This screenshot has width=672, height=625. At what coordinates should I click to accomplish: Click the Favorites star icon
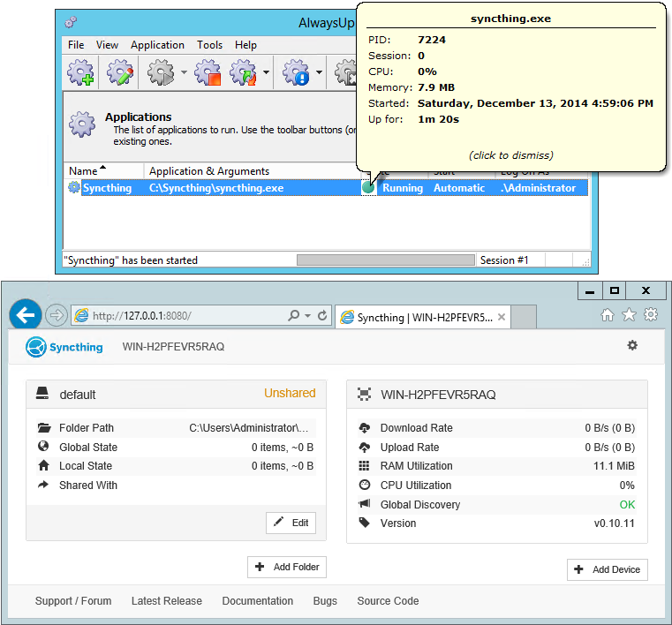click(629, 315)
